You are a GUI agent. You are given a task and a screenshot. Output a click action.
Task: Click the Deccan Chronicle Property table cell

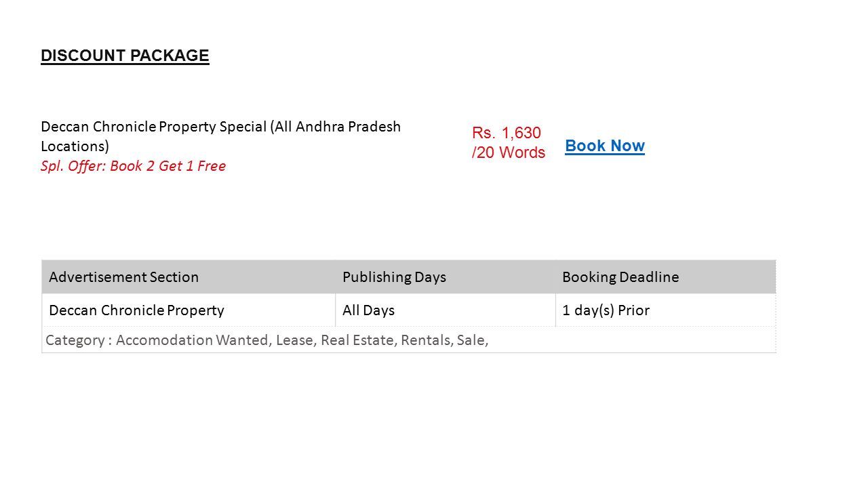tap(189, 310)
